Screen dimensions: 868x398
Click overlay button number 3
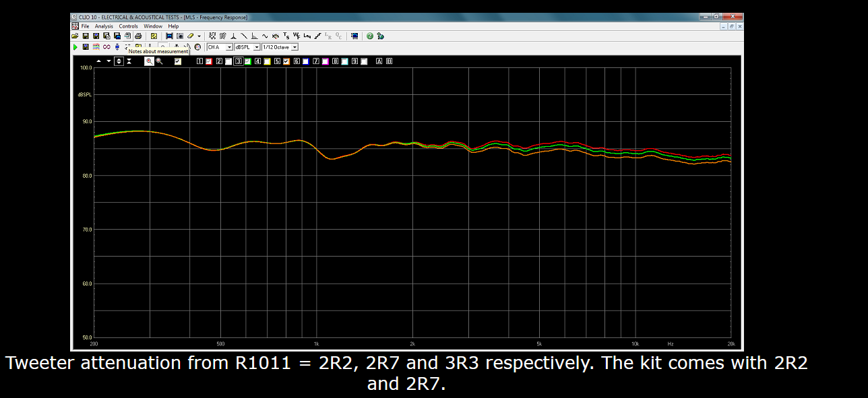239,61
